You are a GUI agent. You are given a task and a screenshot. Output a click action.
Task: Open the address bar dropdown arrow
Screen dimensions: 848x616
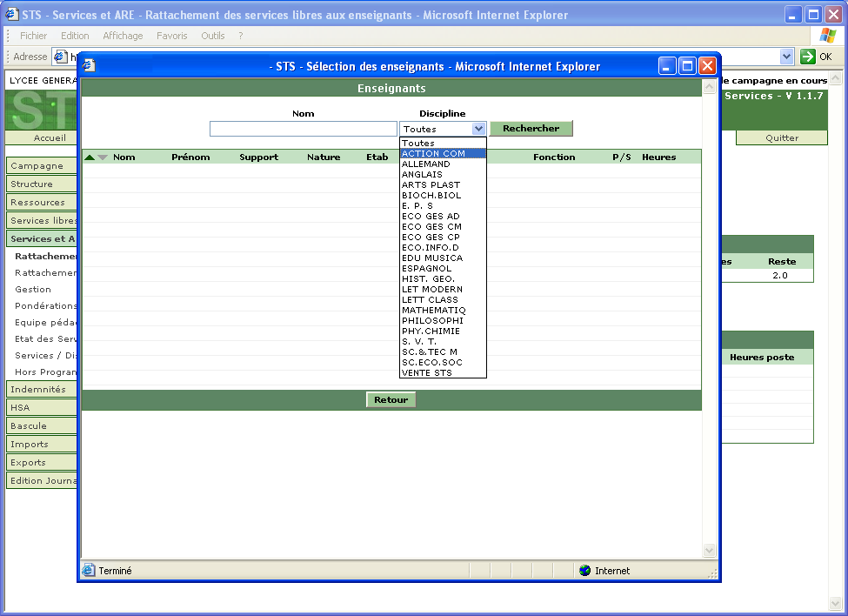786,57
